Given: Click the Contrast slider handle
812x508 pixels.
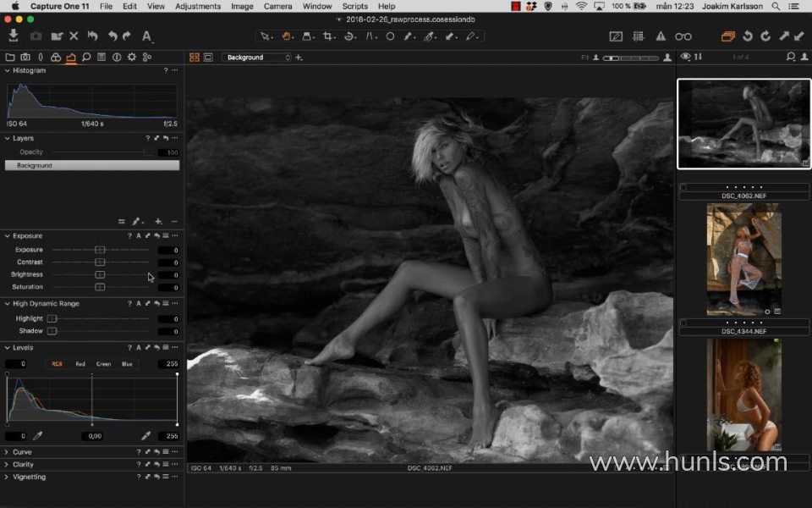Looking at the screenshot, I should [100, 262].
